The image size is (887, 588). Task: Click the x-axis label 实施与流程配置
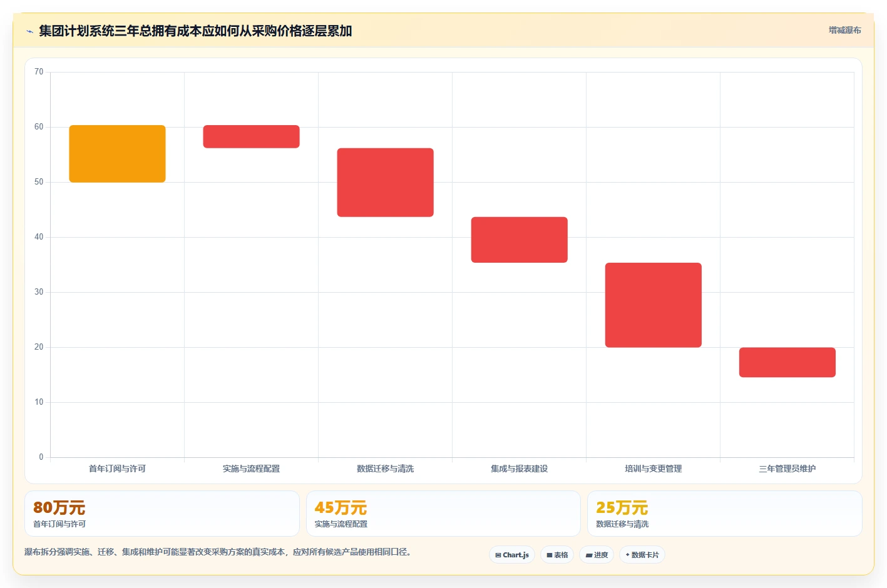point(251,469)
